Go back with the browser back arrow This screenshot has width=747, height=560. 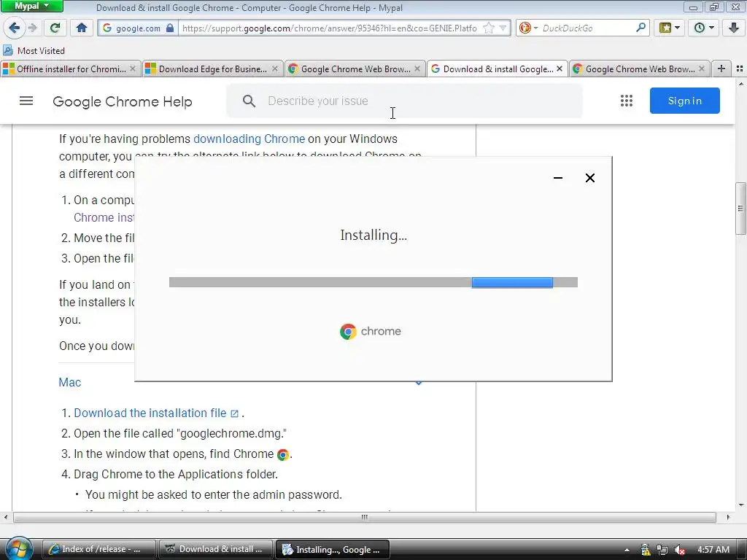[x=14, y=28]
